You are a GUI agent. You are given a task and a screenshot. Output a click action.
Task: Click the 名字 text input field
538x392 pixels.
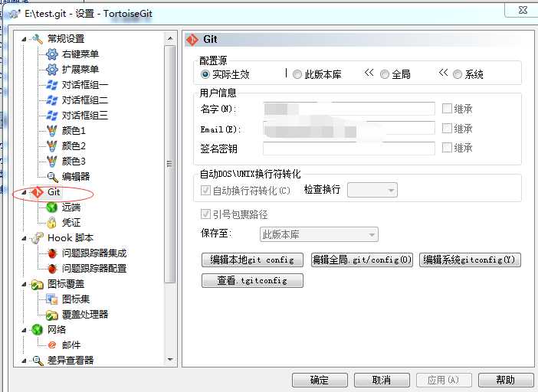tap(349, 109)
